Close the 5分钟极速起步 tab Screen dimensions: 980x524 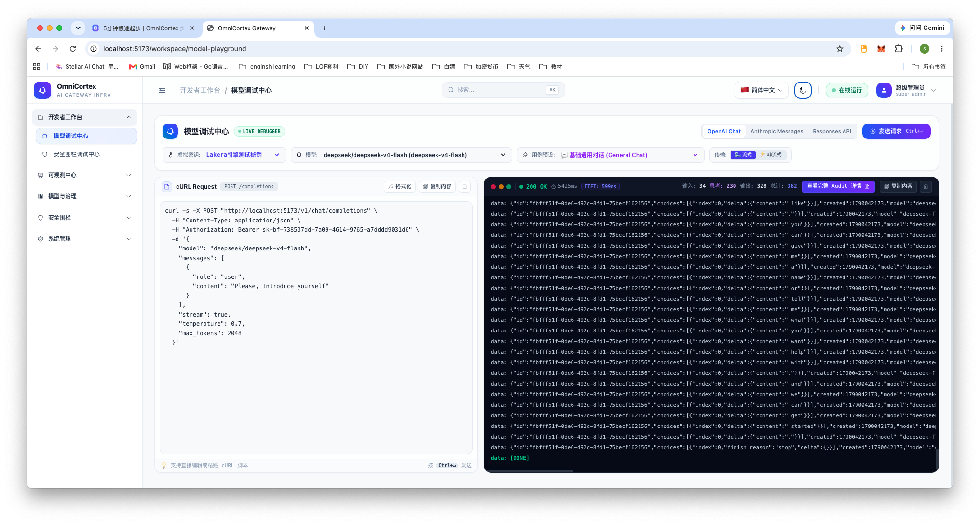192,28
